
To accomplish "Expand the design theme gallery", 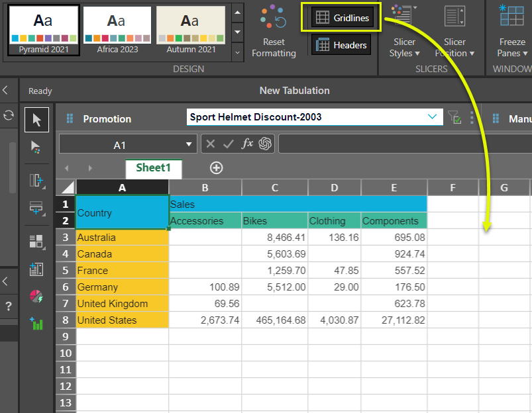I will pyautogui.click(x=238, y=52).
